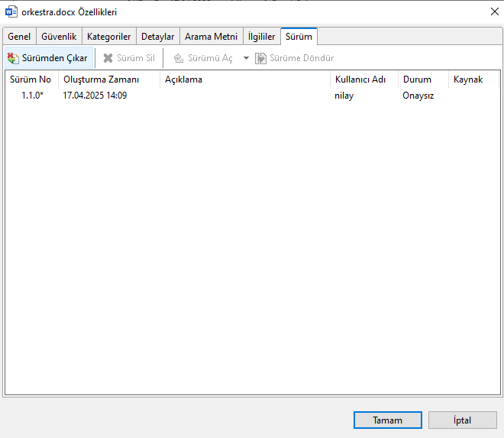Select version 1.1.0* row in list
The height and width of the screenshot is (438, 504).
(32, 96)
